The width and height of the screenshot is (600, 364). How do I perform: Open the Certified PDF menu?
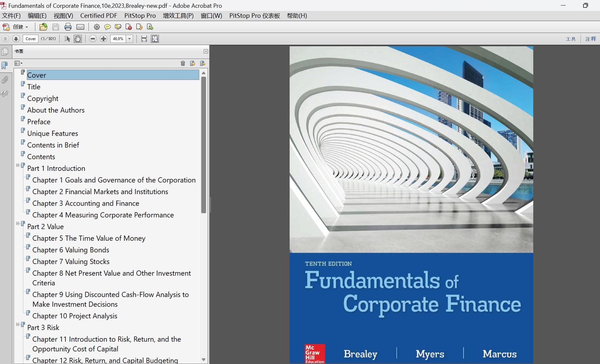(x=98, y=16)
